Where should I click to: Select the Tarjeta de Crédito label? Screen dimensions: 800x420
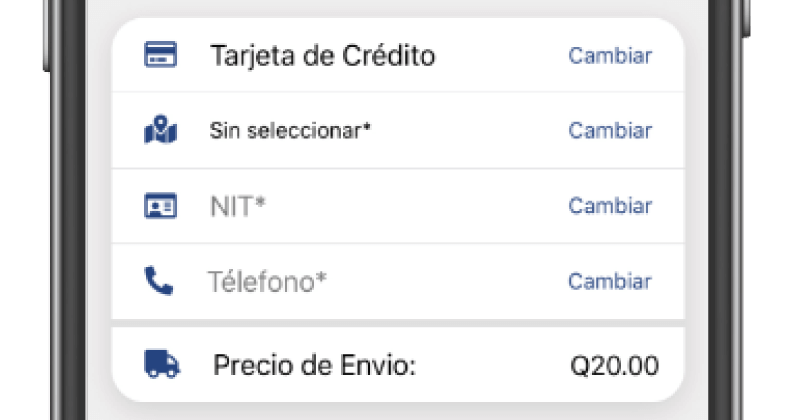322,56
